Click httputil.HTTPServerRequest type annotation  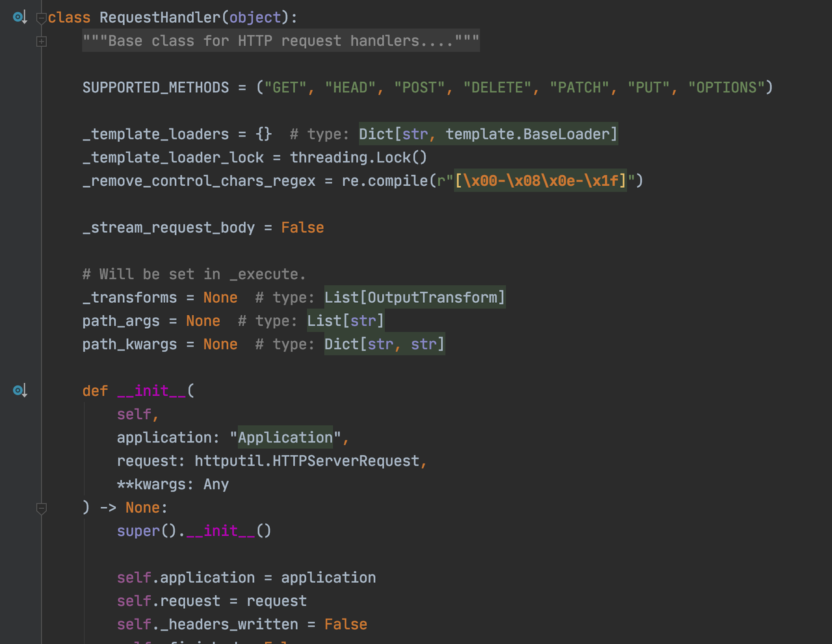(307, 461)
